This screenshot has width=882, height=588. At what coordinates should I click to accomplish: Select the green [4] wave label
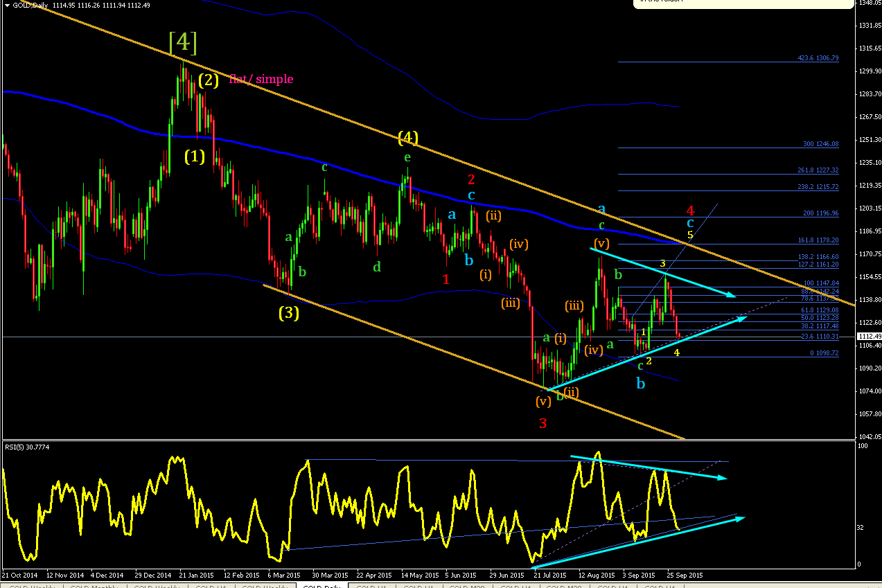pyautogui.click(x=183, y=42)
